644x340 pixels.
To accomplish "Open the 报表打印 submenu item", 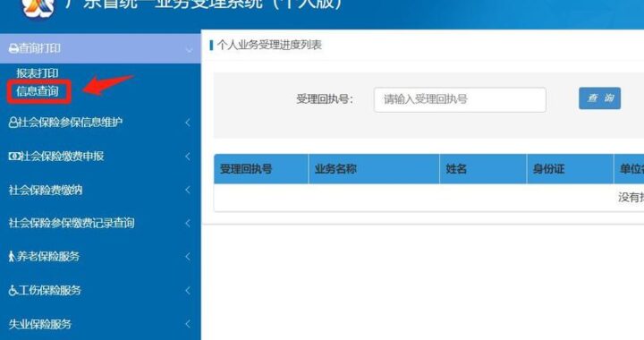I will click(38, 73).
